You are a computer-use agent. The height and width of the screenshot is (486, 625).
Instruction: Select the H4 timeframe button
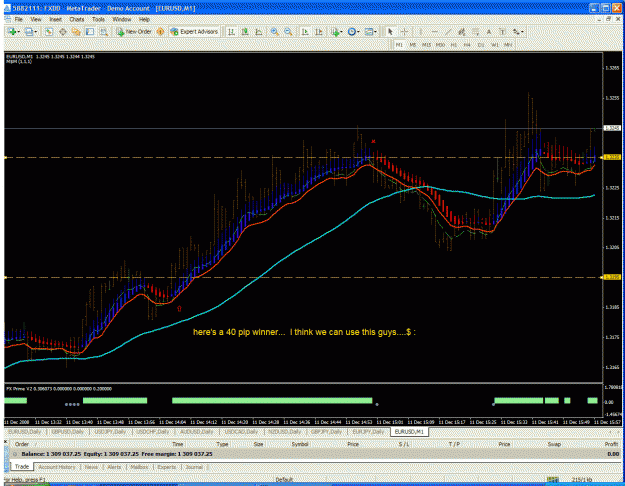[x=467, y=45]
